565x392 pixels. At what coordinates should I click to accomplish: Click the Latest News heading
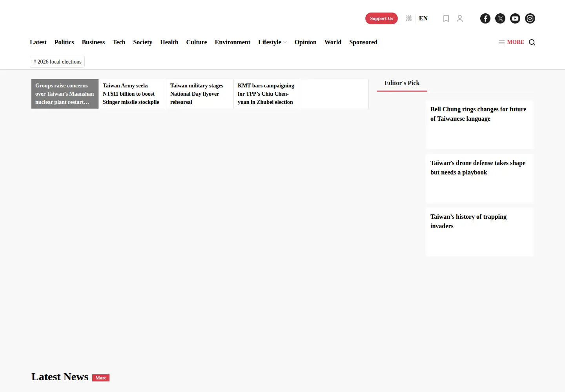pyautogui.click(x=60, y=377)
